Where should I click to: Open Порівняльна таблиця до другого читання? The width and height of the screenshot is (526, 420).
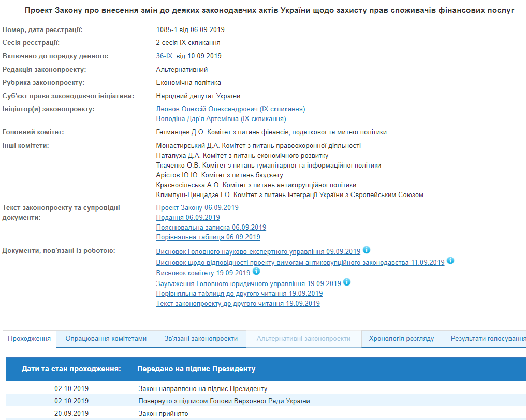click(x=239, y=293)
